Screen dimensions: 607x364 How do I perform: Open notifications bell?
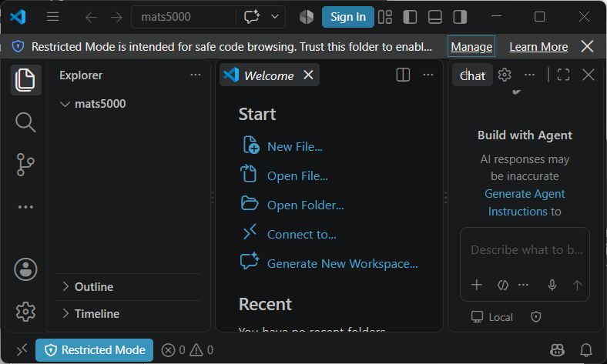585,350
